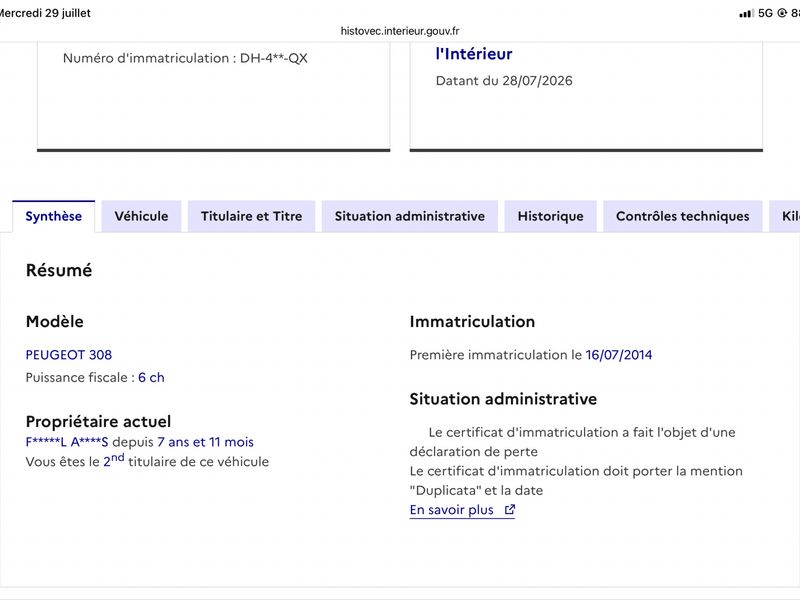The height and width of the screenshot is (600, 800).
Task: Click the 6 ch fiscal power value
Action: pyautogui.click(x=151, y=378)
